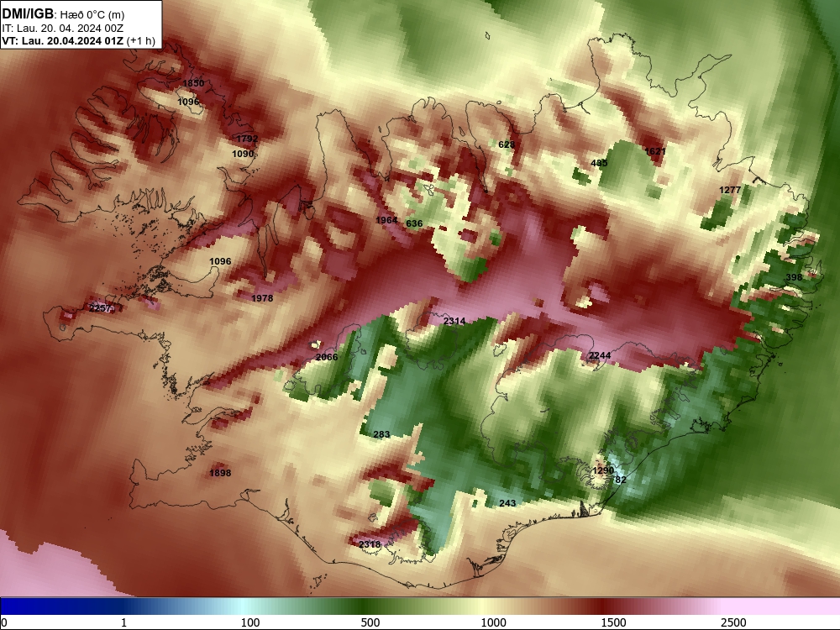Click the map value label 2244
Screen dimensions: 840x630
click(600, 355)
